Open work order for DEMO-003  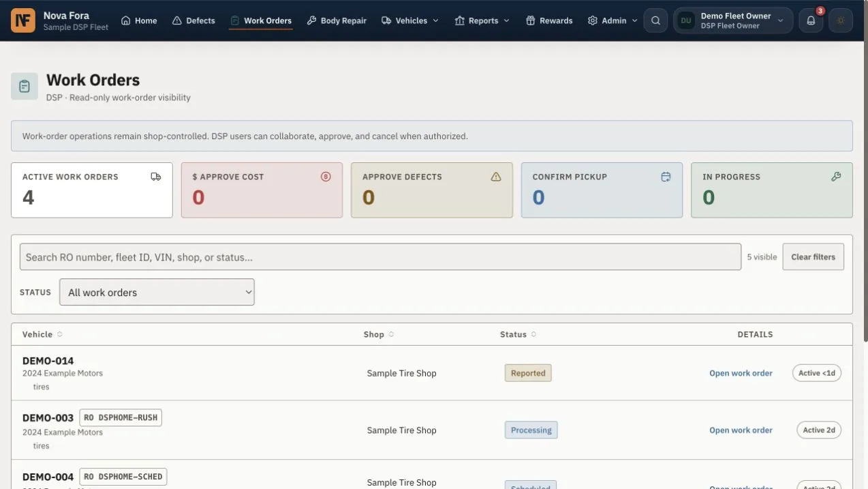pos(741,430)
